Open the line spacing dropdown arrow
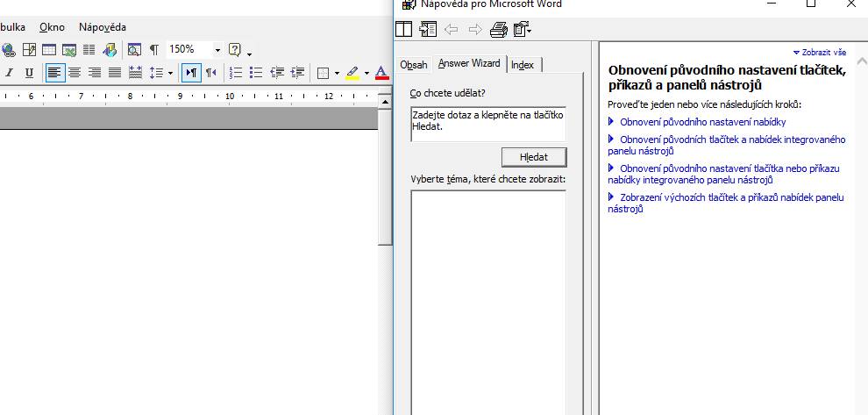This screenshot has width=868, height=415. (170, 73)
